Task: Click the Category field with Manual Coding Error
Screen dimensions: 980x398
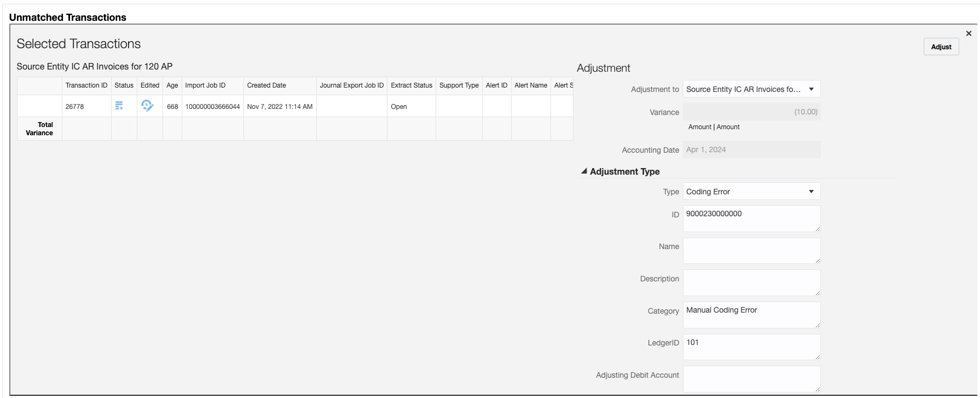Action: [751, 315]
